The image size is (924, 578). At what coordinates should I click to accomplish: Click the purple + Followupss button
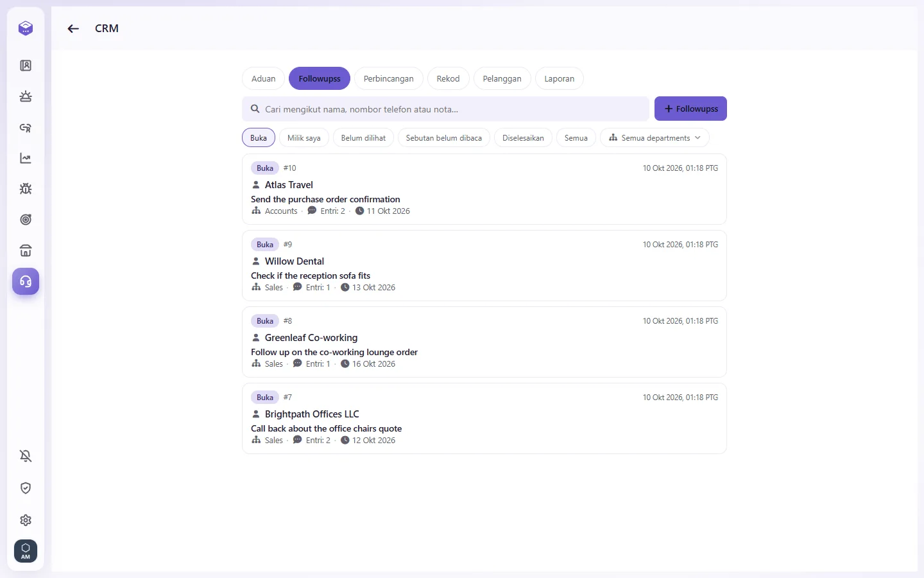[x=690, y=109]
